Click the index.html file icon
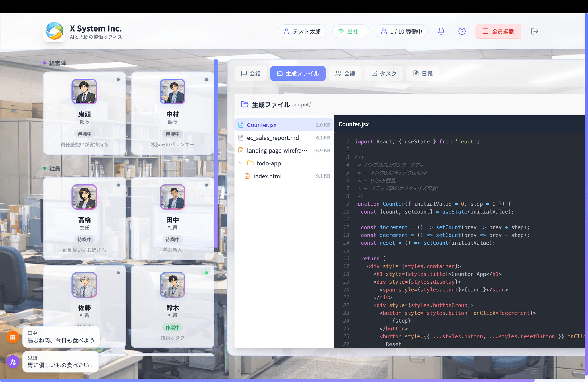Screen dimensions: 588x382 click(247, 176)
